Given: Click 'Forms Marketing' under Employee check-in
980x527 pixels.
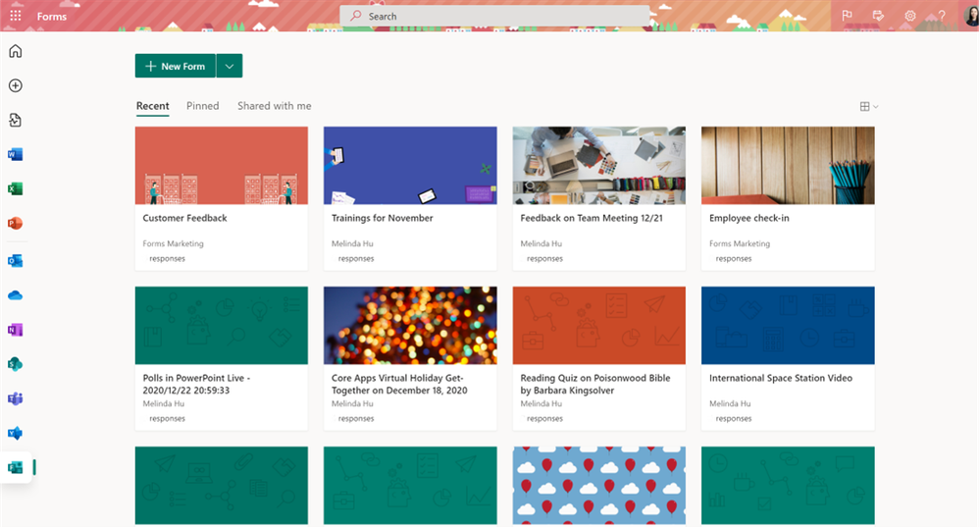Looking at the screenshot, I should (740, 243).
